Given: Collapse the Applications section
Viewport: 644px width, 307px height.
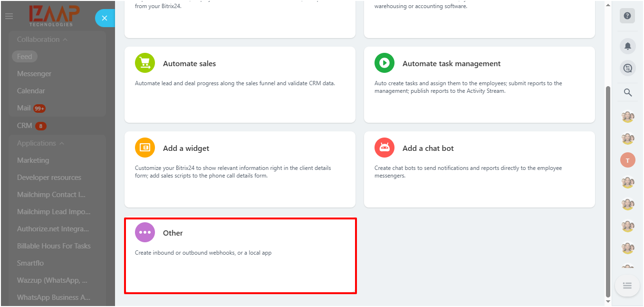Looking at the screenshot, I should pyautogui.click(x=62, y=143).
